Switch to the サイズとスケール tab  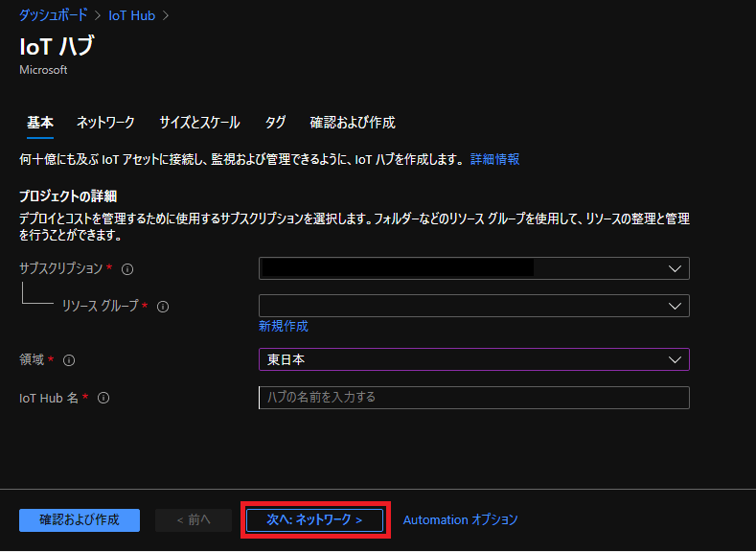[x=199, y=123]
